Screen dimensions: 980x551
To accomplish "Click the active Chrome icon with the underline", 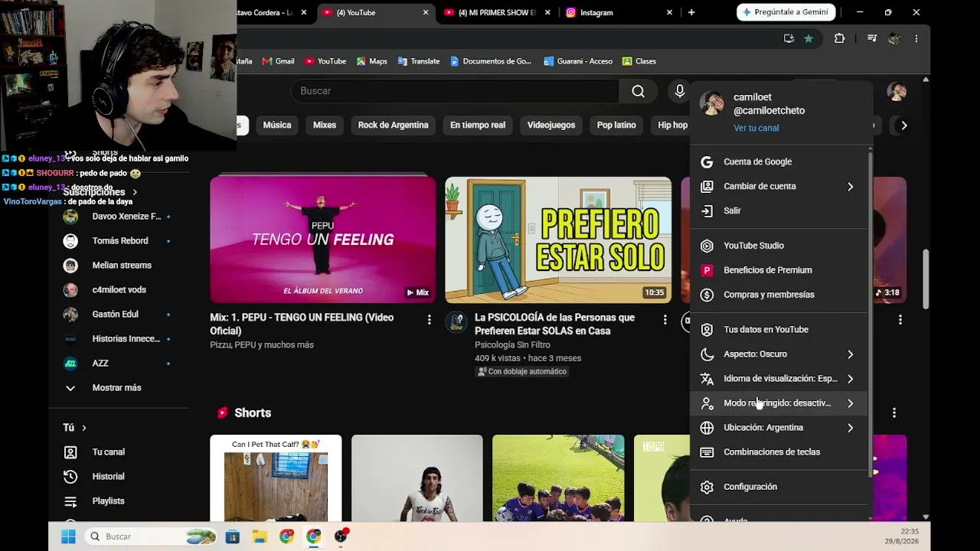I will pos(313,536).
